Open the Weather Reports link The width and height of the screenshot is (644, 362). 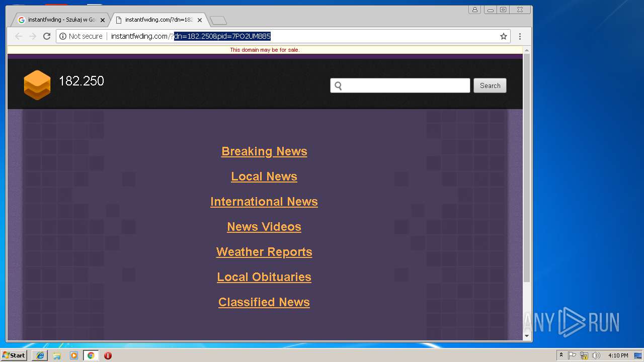(264, 252)
